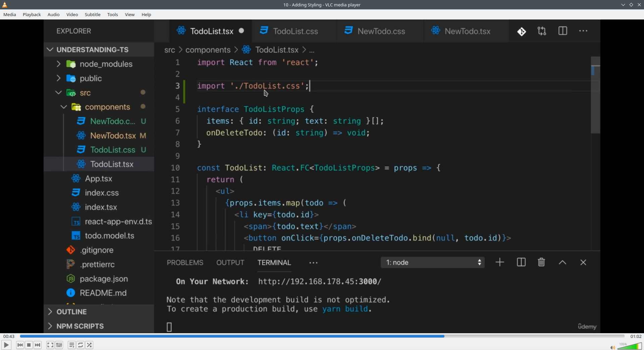The image size is (644, 350).
Task: Collapse the components folder
Action: click(x=99, y=107)
